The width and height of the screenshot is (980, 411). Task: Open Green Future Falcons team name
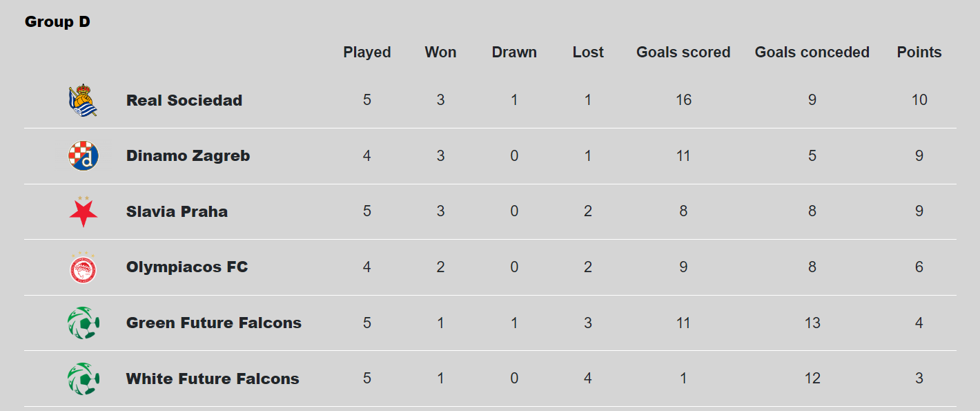[214, 323]
